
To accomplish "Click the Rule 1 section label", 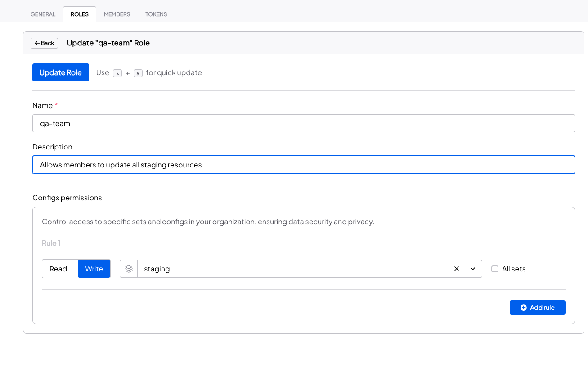I will 51,243.
